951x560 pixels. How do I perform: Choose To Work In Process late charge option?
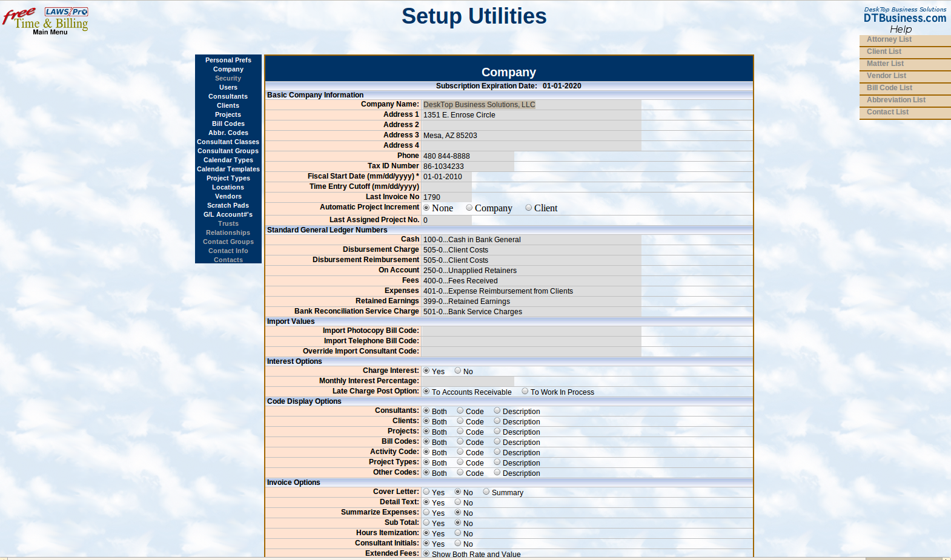525,391
